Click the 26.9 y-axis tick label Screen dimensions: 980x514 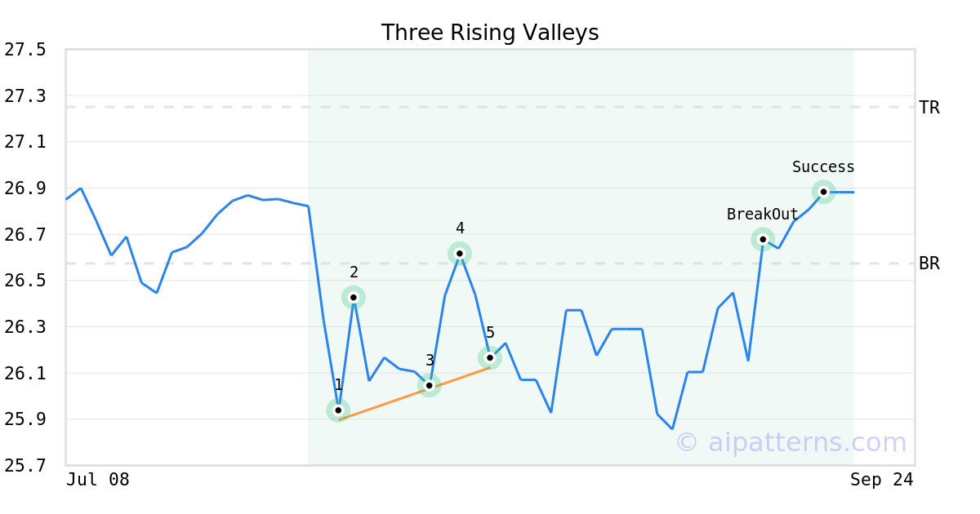[24, 188]
